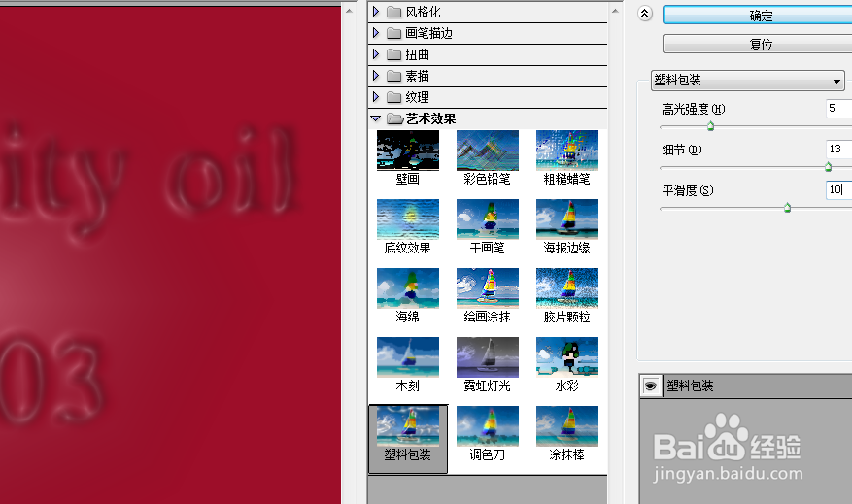This screenshot has height=504, width=852.
Task: Click the 细节 (D) label
Action: 682,150
